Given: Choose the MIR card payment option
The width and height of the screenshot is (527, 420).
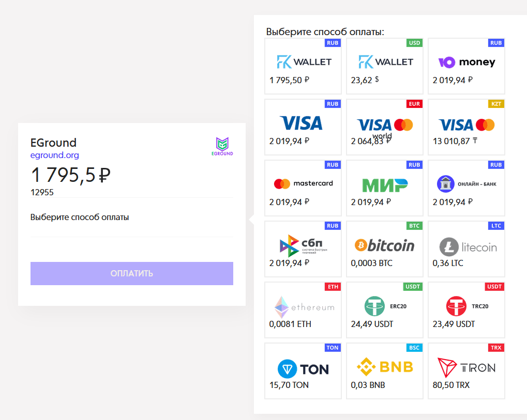Looking at the screenshot, I should [x=384, y=188].
